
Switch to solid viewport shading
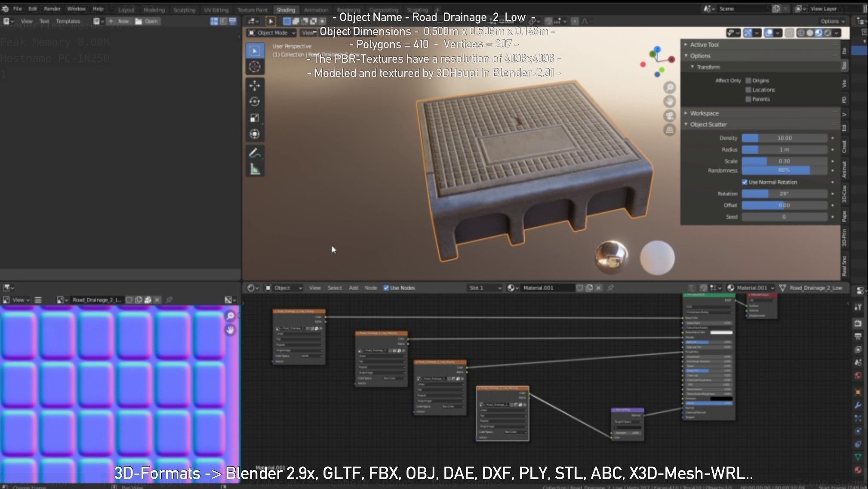[810, 33]
